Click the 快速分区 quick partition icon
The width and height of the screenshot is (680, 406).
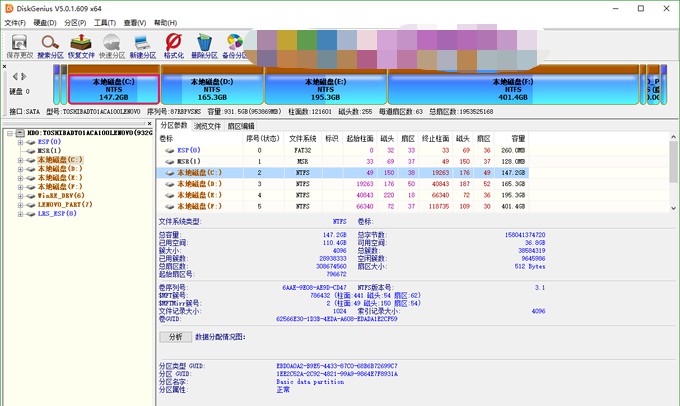[112, 45]
